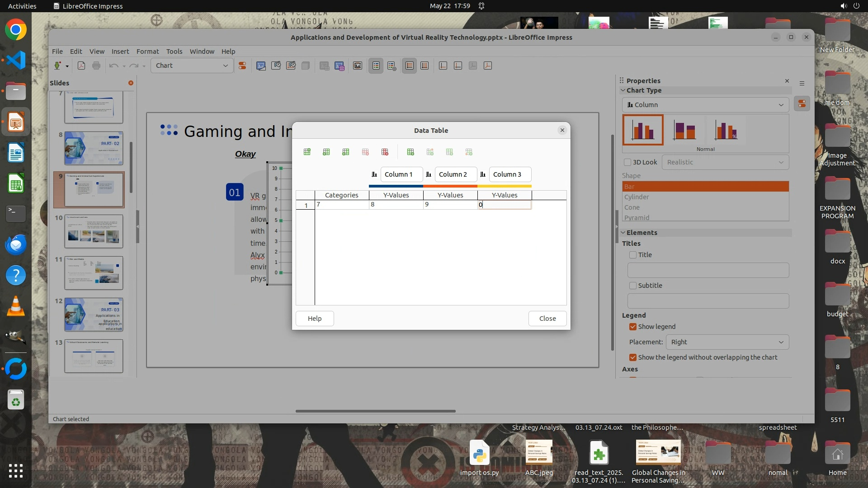This screenshot has height=488, width=868.
Task: Uncheck the Show legend checkbox
Action: click(633, 327)
